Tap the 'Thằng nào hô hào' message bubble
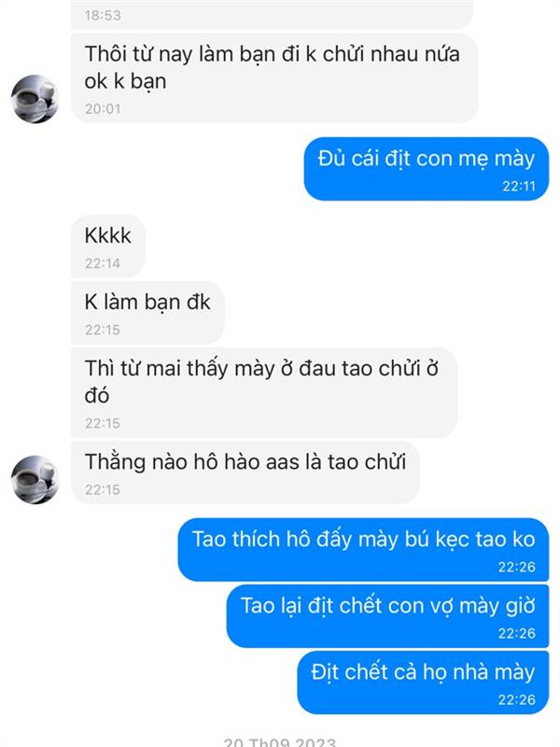 point(245,472)
